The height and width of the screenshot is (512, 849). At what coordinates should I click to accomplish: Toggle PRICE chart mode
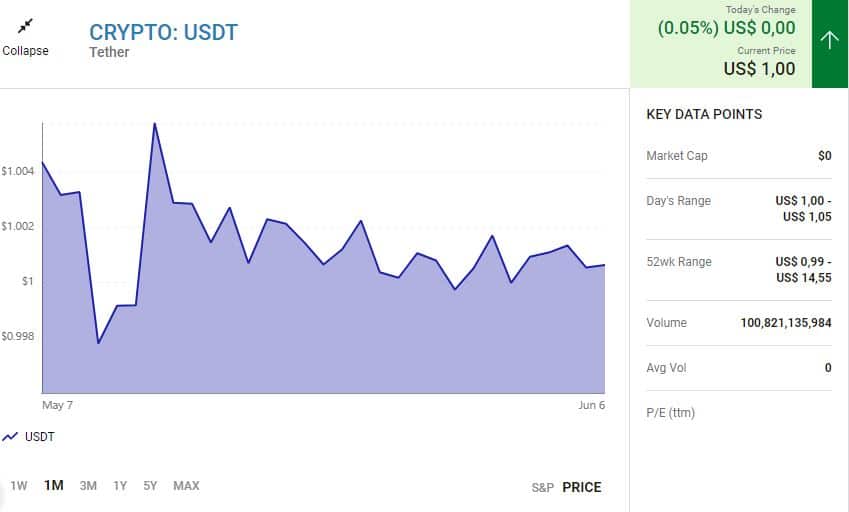582,487
